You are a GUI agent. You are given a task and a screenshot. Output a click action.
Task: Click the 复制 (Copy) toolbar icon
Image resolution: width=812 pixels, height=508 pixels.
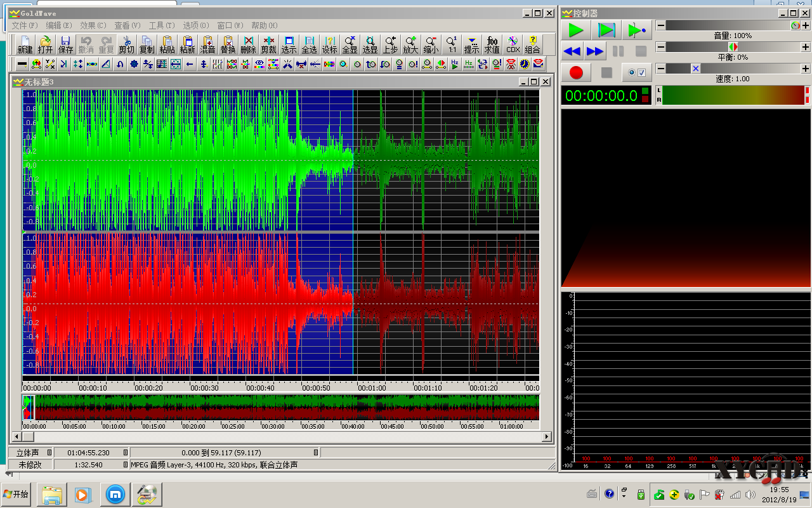click(x=147, y=44)
